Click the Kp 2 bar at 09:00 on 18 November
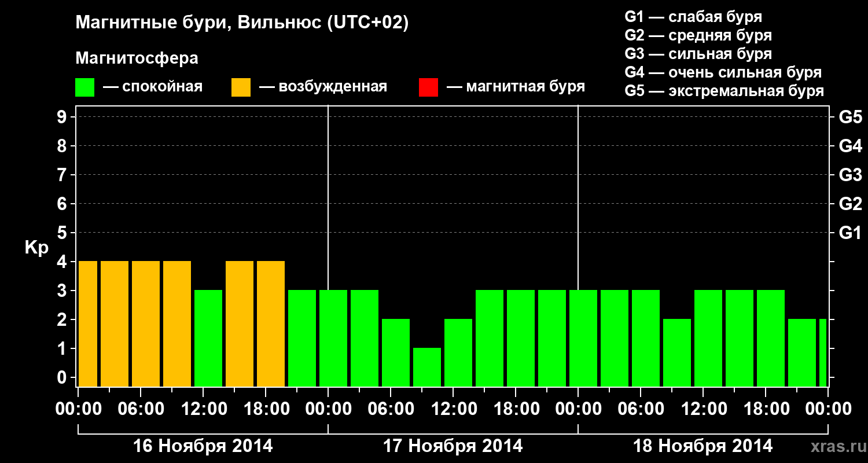The image size is (868, 463). (677, 352)
